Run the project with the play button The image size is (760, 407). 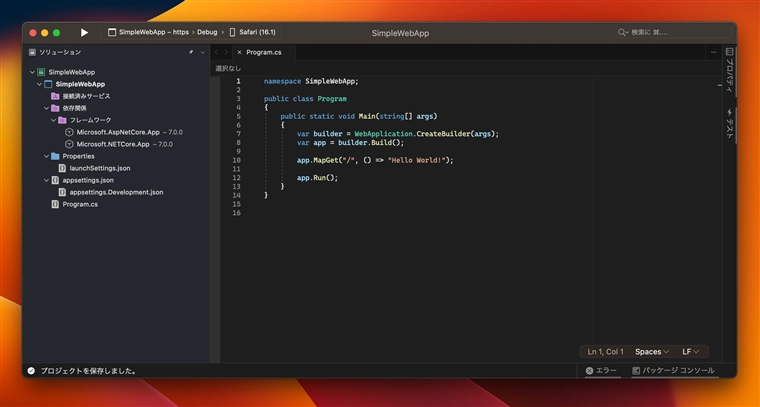[x=84, y=32]
